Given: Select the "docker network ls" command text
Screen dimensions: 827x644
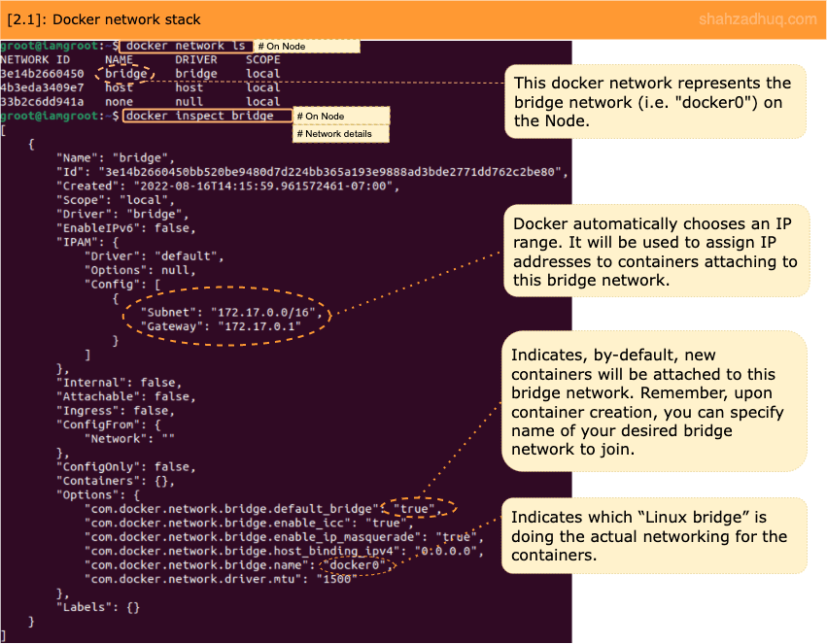Looking at the screenshot, I should (185, 46).
